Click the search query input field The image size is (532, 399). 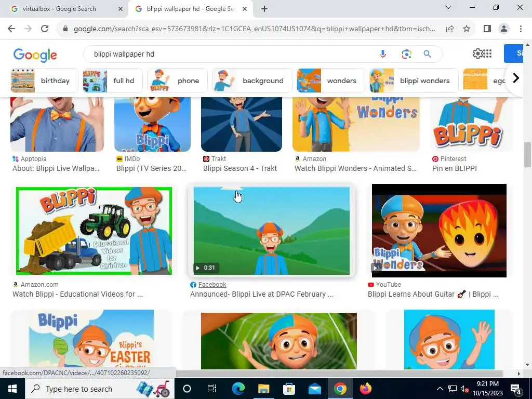click(x=231, y=54)
